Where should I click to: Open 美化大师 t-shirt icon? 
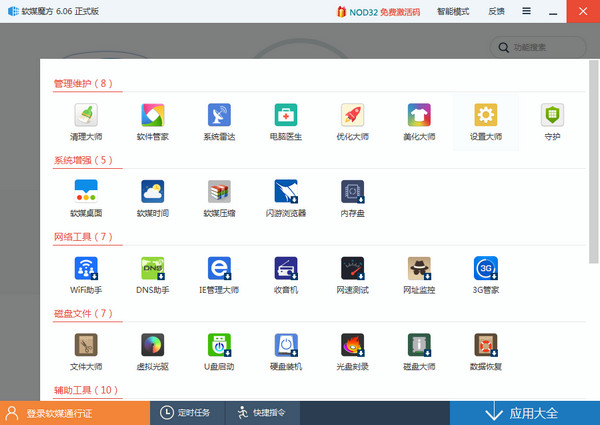419,122
